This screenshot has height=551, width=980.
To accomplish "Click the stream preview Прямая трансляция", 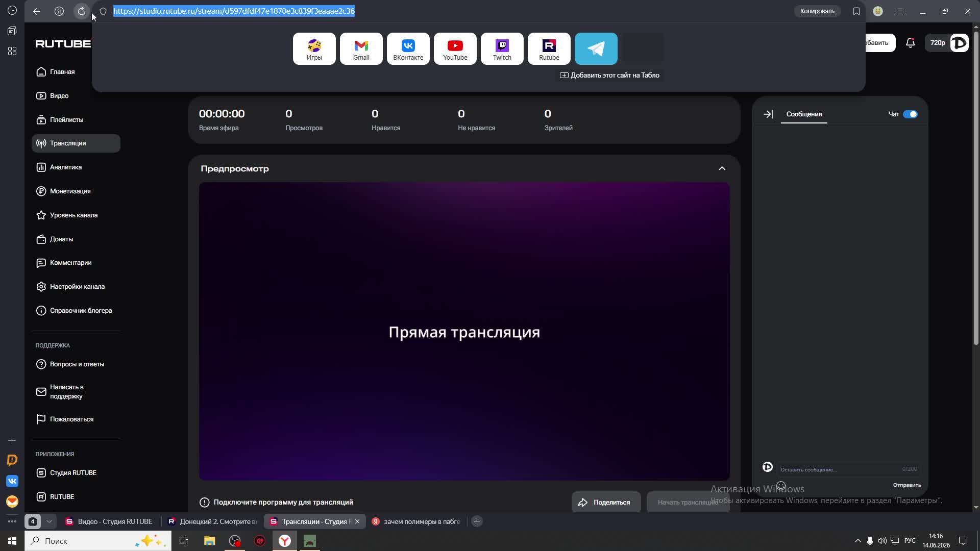I will click(464, 332).
